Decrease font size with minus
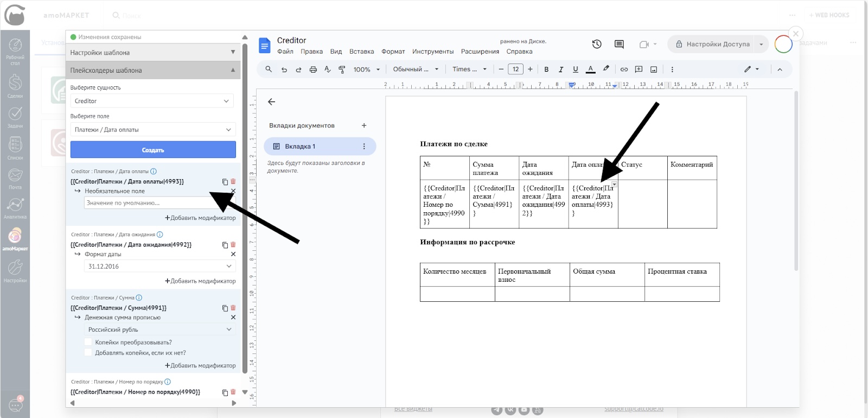The image size is (868, 418). (501, 69)
